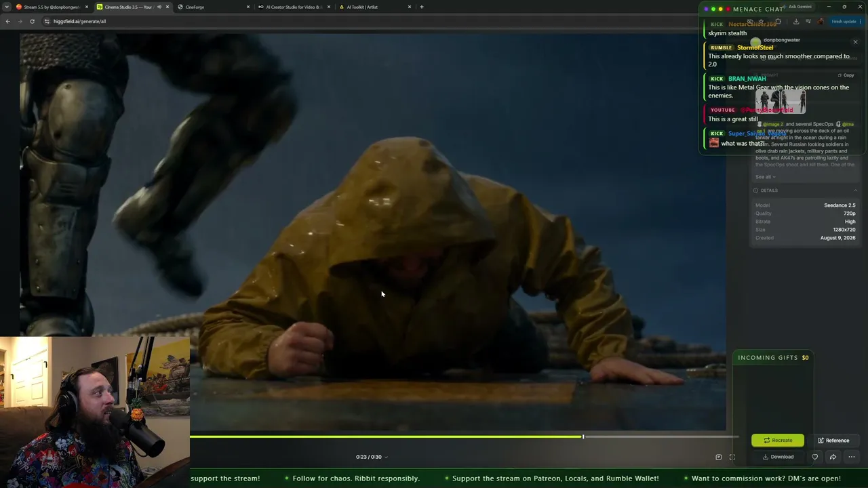This screenshot has height=488, width=868.
Task: Open the more options ellipsis menu
Action: tap(852, 457)
